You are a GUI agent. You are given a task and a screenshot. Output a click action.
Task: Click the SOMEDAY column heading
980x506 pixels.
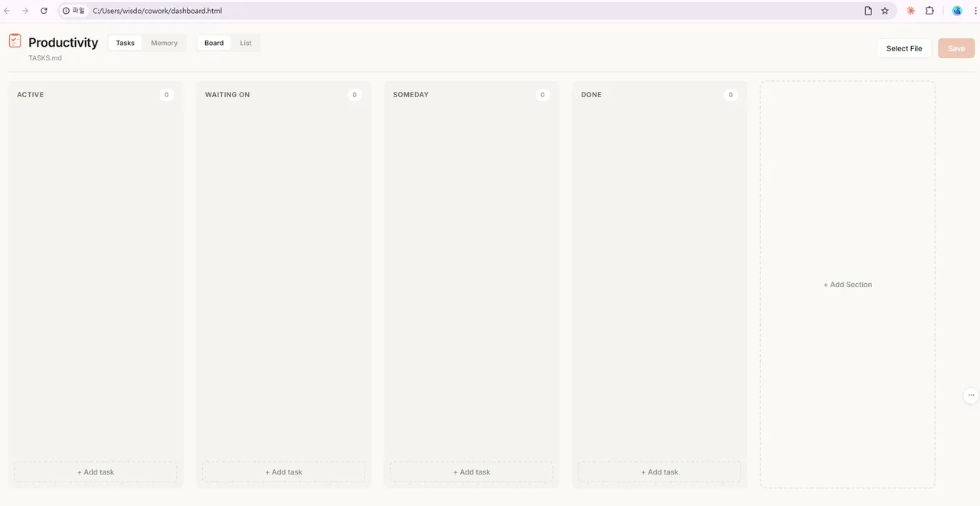tap(410, 95)
